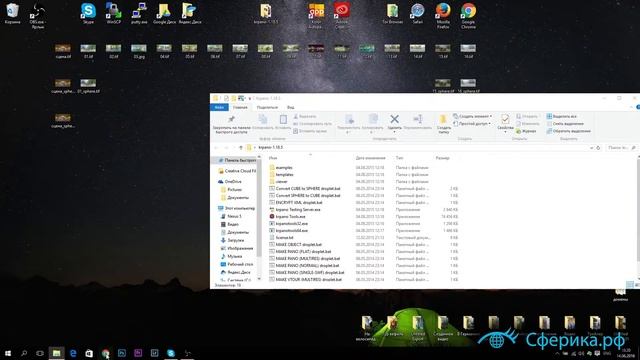Click the Размер column header

(442, 158)
